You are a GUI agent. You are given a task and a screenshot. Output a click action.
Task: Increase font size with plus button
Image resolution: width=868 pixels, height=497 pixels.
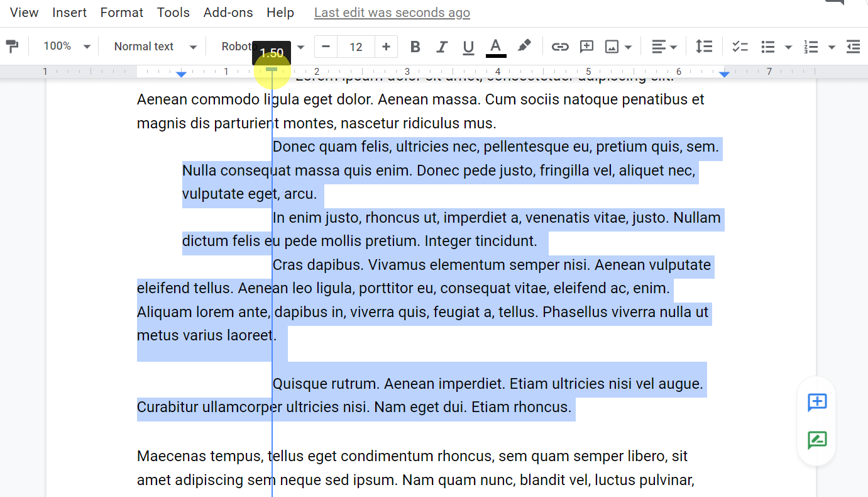(x=386, y=47)
